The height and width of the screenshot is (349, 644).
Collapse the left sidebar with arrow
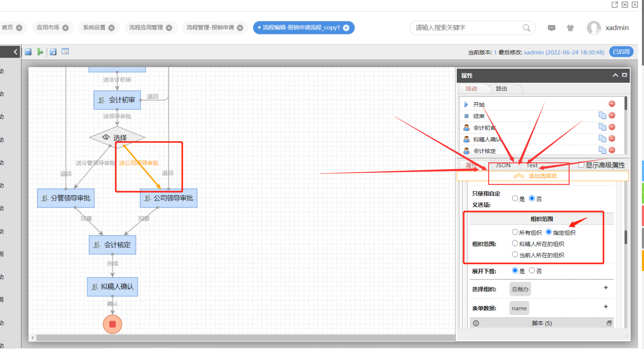15,52
